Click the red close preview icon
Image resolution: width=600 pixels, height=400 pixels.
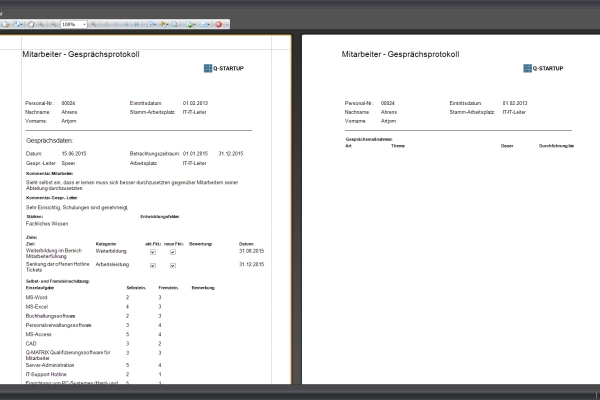point(218,24)
